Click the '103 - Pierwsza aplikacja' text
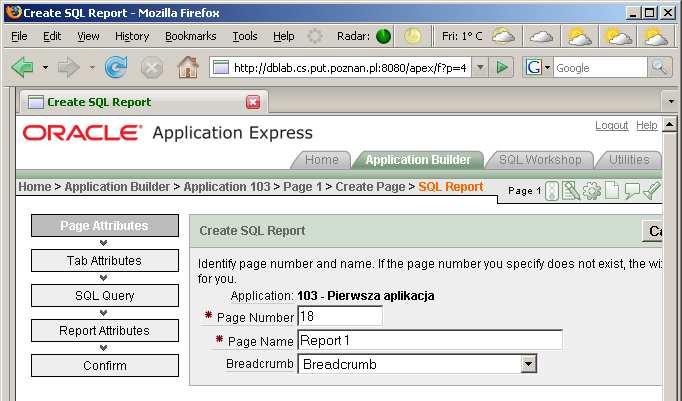This screenshot has width=682, height=401. 366,296
